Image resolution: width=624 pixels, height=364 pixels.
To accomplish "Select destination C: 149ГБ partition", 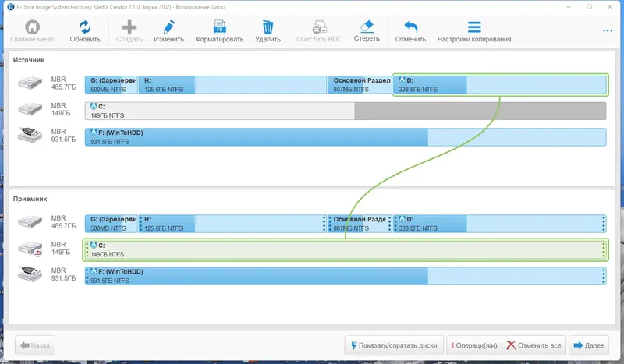I will pyautogui.click(x=346, y=250).
